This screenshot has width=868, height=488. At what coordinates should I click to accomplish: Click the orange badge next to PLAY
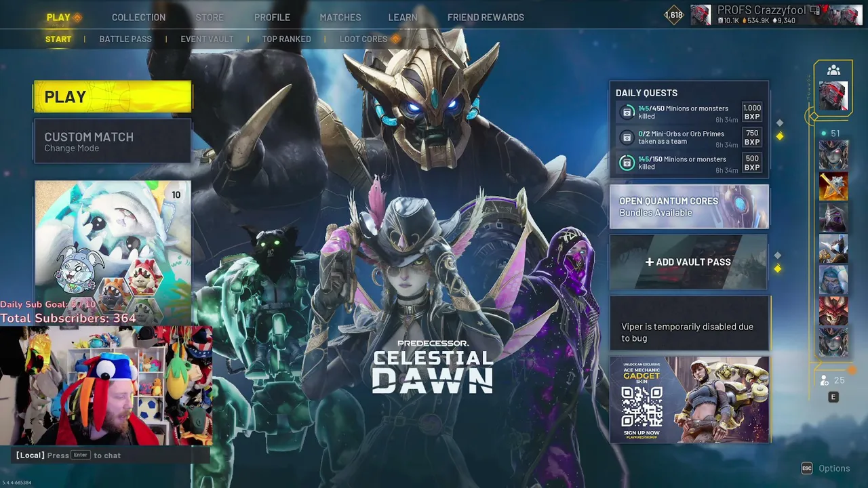(x=77, y=18)
